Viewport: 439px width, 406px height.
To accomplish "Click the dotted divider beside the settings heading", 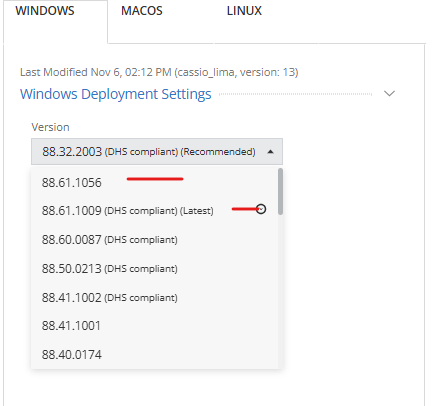I will (295, 94).
